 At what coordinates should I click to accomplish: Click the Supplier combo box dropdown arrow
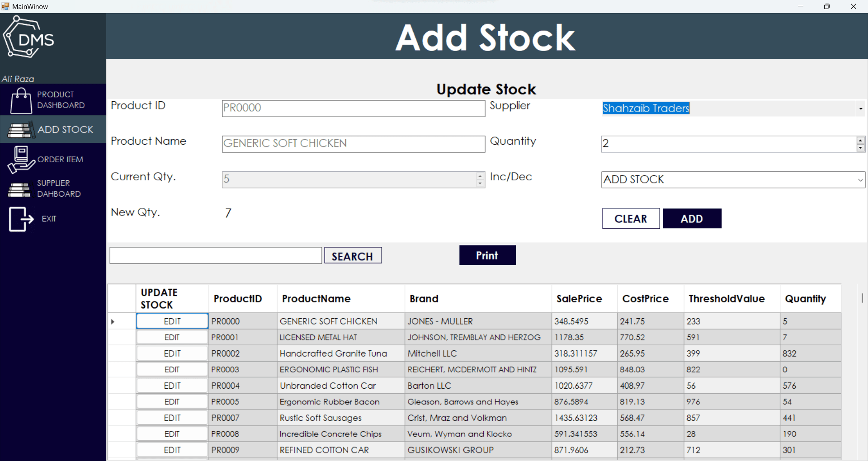pos(860,108)
